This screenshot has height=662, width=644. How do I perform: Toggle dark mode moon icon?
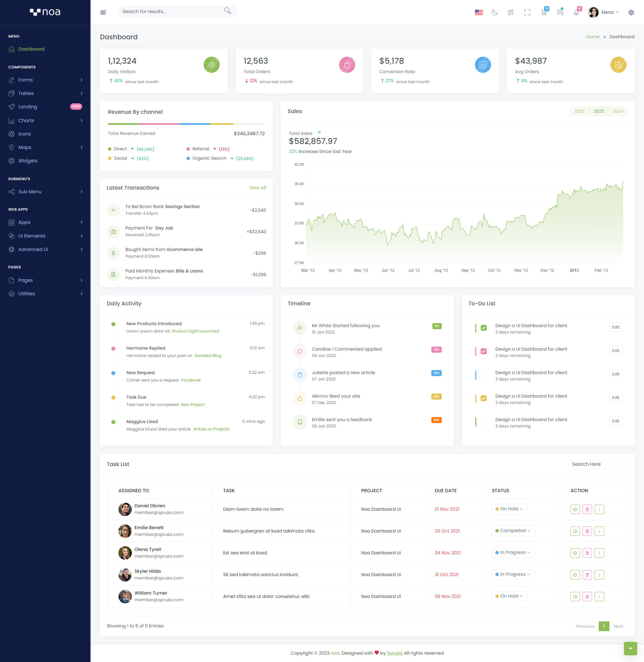tap(494, 12)
